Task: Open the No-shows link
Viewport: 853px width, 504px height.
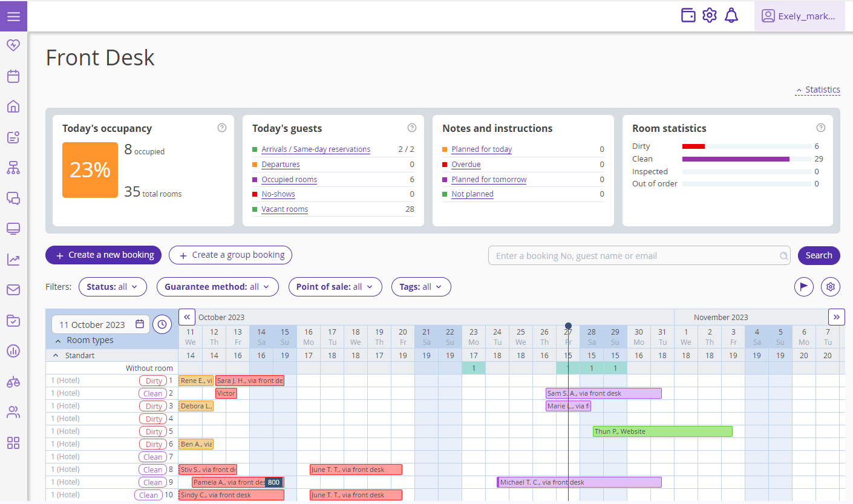Action: (278, 194)
